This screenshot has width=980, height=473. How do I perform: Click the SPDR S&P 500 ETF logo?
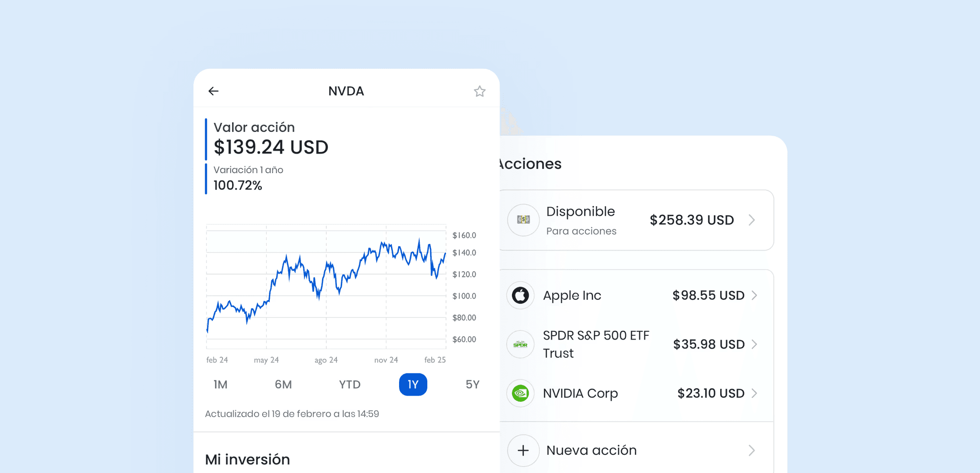[x=520, y=344]
